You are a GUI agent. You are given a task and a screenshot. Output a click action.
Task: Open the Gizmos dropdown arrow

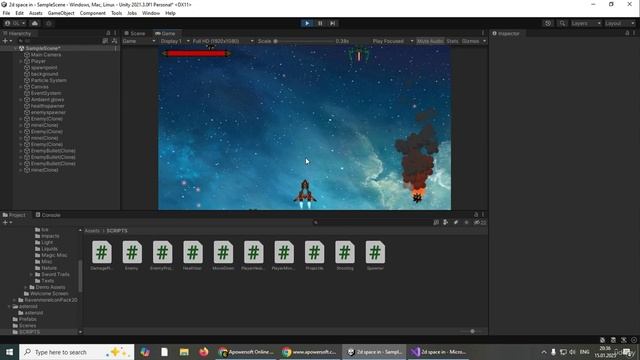484,41
